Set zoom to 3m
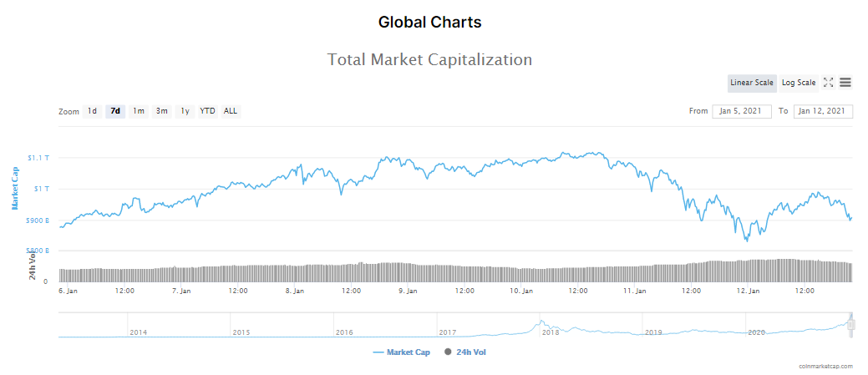Viewport: 868px width, 375px height. coord(162,111)
